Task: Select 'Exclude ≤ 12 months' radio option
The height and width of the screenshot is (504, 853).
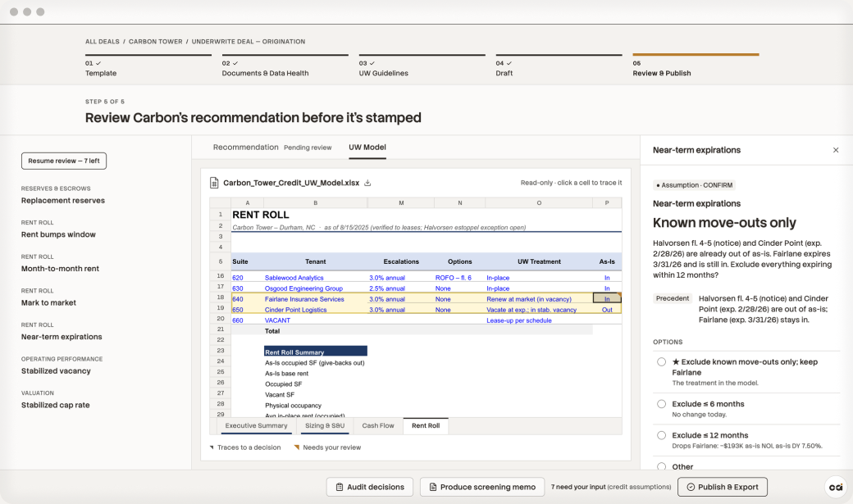Action: point(662,435)
